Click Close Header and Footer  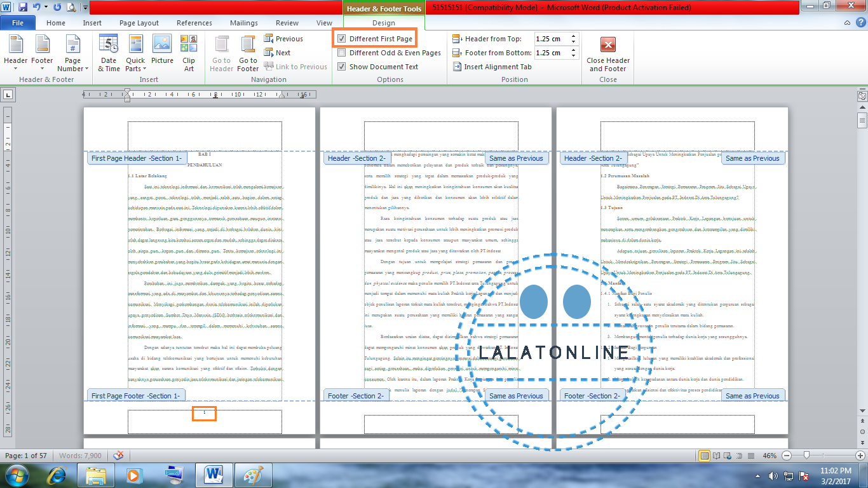point(608,53)
